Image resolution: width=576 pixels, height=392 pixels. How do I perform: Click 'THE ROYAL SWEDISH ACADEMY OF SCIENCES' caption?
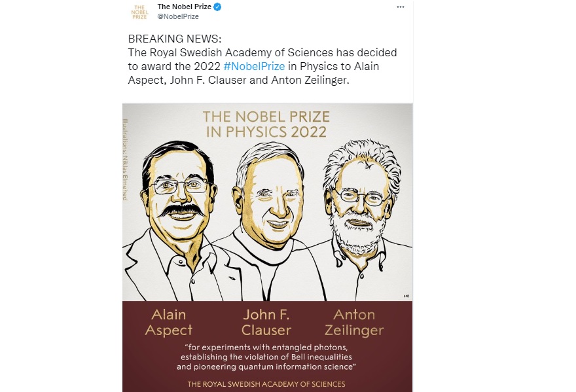[x=267, y=385]
